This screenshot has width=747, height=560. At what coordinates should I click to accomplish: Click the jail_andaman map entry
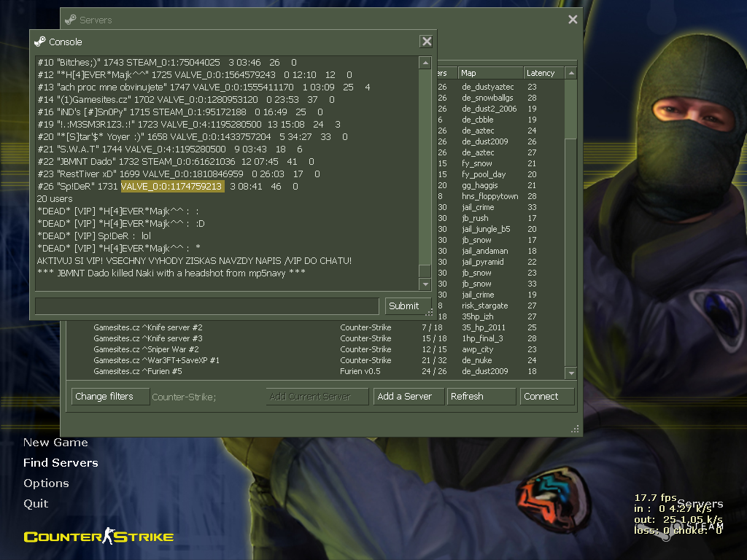pyautogui.click(x=485, y=252)
